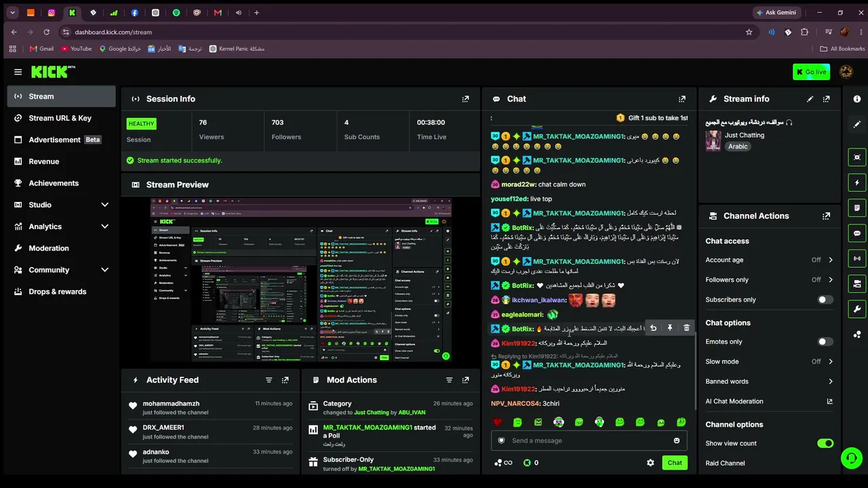This screenshot has height=488, width=868.
Task: Pop out the Session Info panel
Action: [465, 99]
